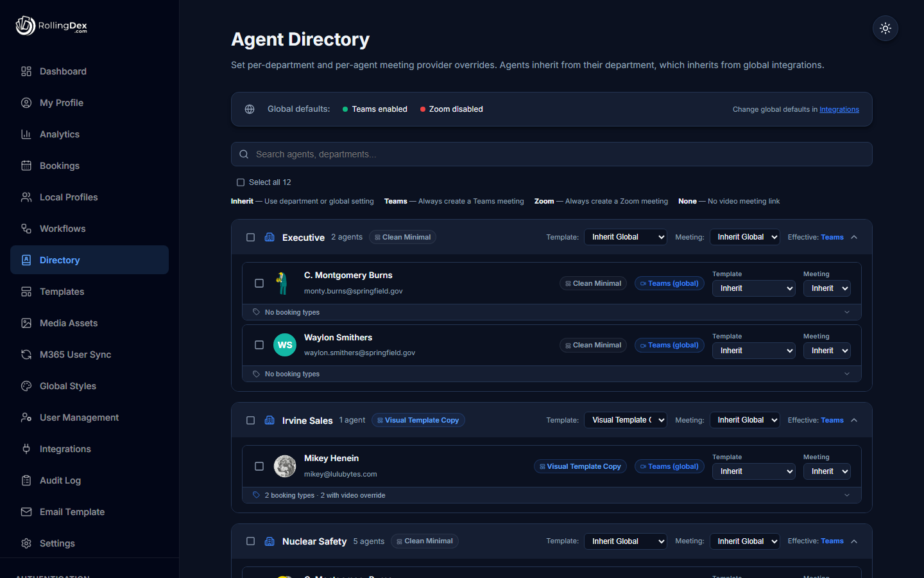Image resolution: width=924 pixels, height=578 pixels.
Task: Select Mikey Henein's checkbox
Action: pyautogui.click(x=259, y=466)
